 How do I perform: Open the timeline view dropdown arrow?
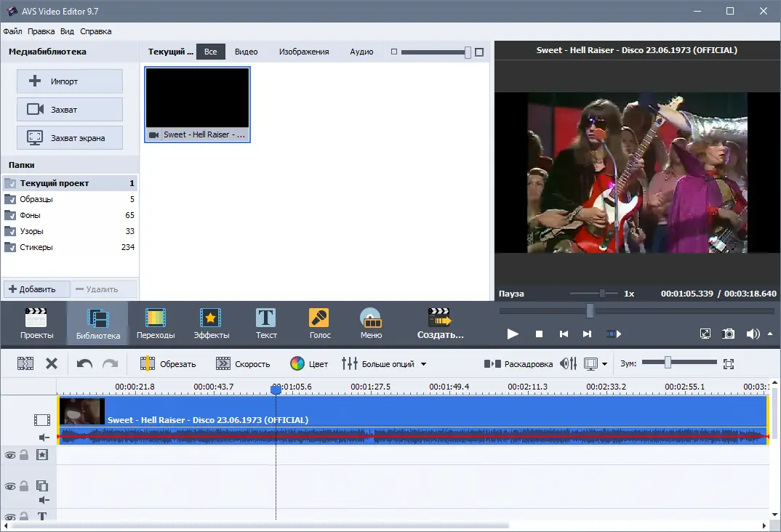point(605,364)
